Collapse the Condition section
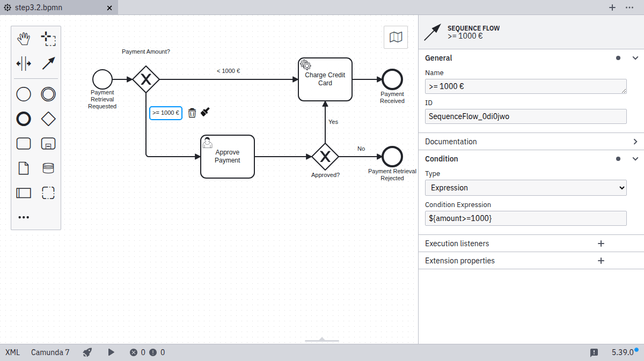 pos(635,159)
